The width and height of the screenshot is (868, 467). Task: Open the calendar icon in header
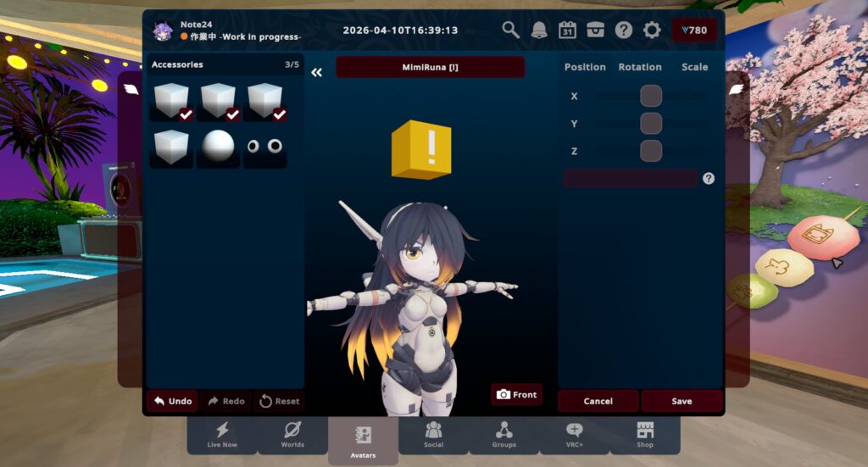(567, 31)
